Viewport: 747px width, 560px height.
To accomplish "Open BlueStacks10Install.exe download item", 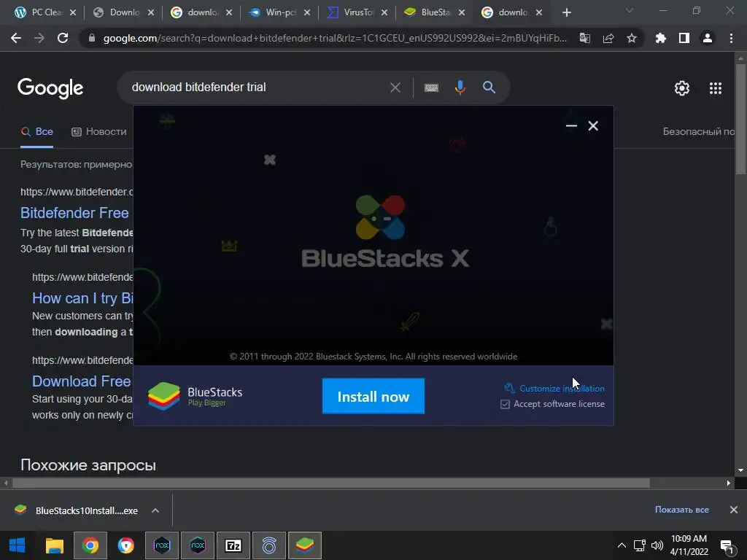I will click(76, 510).
